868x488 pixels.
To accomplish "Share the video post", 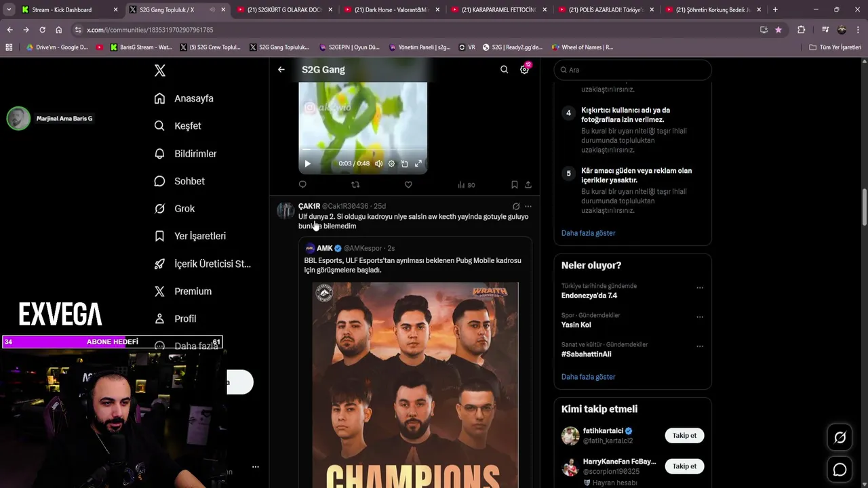I will [528, 184].
